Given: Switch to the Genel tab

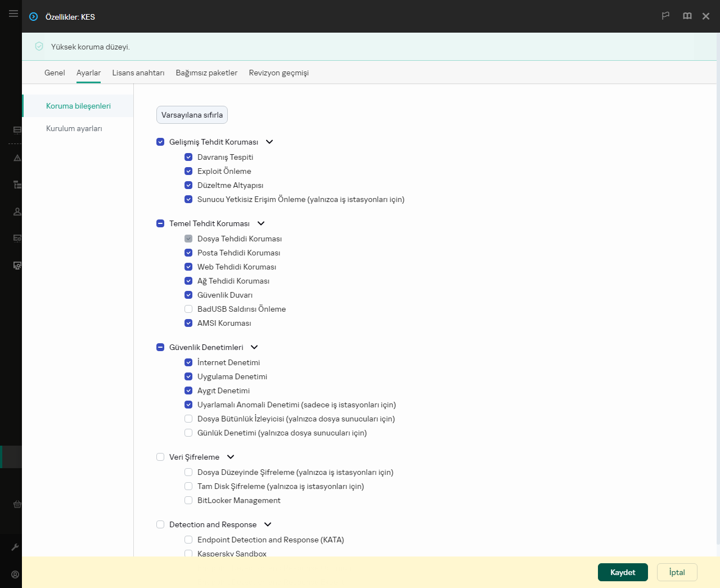Looking at the screenshot, I should 55,73.
